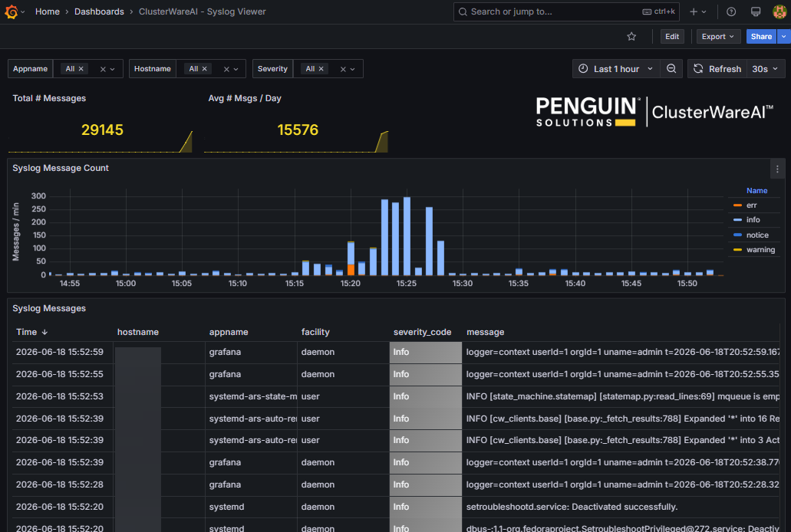
Task: Remove the All chip from Appname
Action: click(81, 68)
